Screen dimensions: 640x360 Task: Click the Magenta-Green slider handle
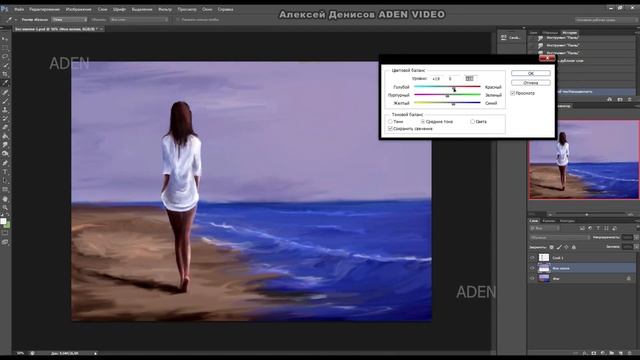[447, 96]
